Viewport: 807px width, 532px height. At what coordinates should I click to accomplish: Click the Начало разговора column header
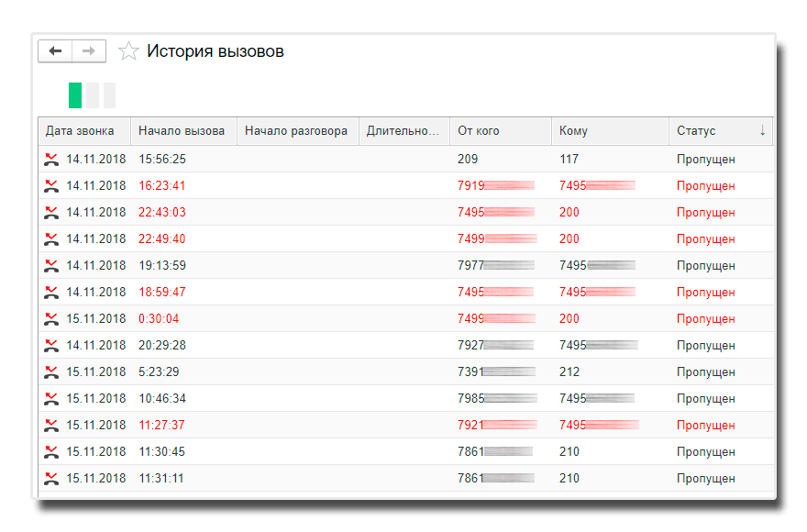(x=298, y=131)
